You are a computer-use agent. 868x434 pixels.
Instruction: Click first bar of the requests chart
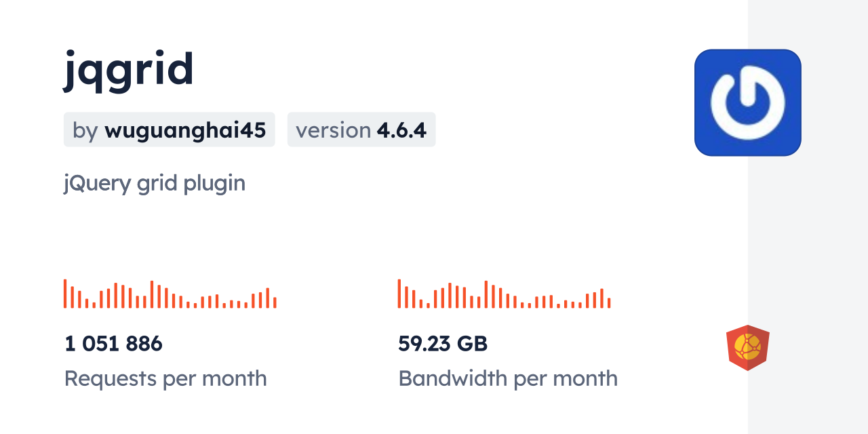click(65, 294)
